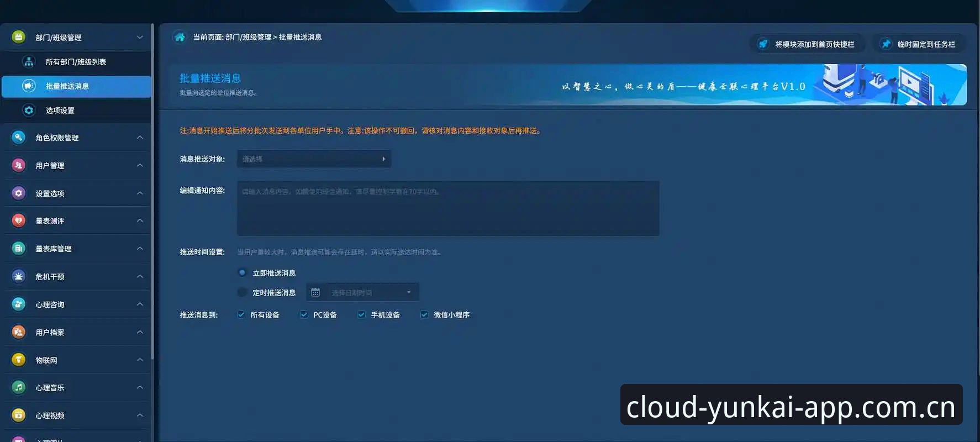The width and height of the screenshot is (980, 442).
Task: Open the 选项设置 submenu item
Action: coord(76,110)
